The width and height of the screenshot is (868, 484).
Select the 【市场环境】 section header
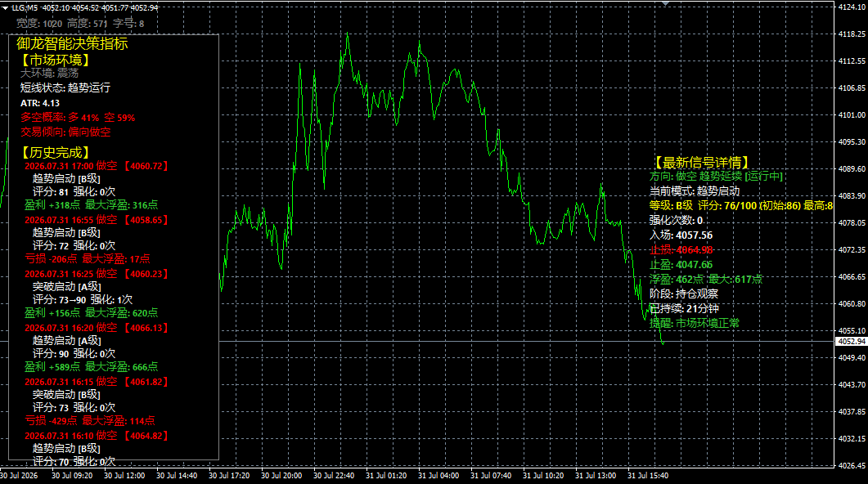tap(54, 60)
